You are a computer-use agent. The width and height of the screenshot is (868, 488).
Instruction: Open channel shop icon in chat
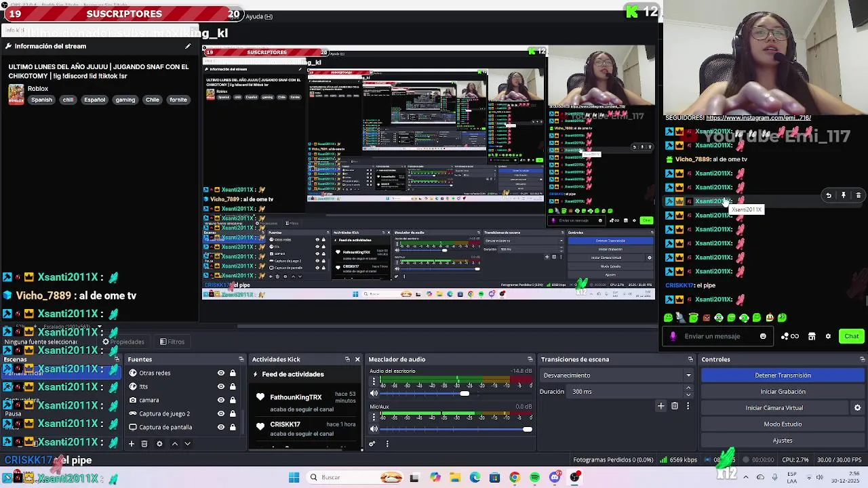click(x=812, y=336)
